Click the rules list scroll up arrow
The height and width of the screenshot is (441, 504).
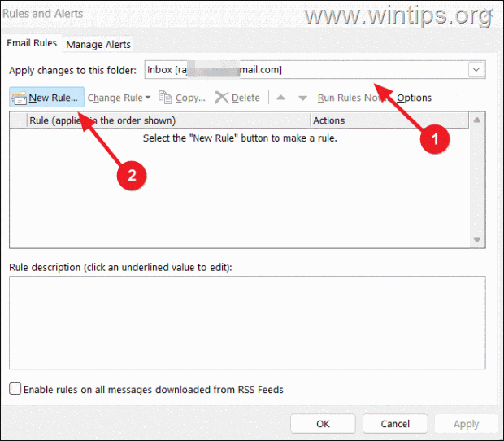476,120
